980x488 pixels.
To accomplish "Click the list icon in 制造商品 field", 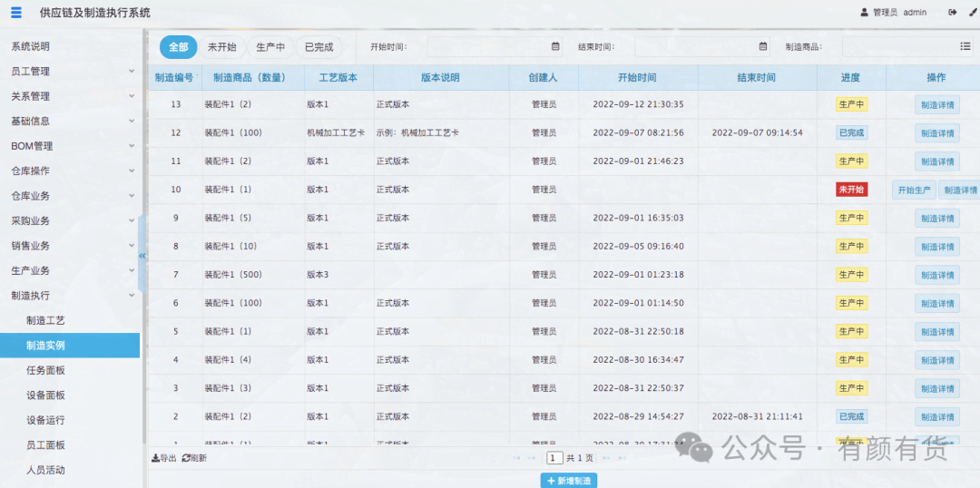I will pos(965,46).
